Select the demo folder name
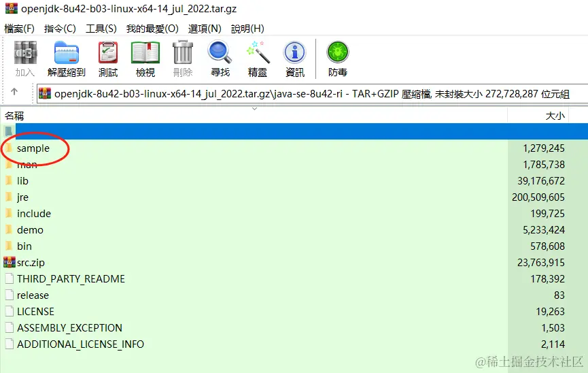This screenshot has height=373, width=588. (30, 229)
